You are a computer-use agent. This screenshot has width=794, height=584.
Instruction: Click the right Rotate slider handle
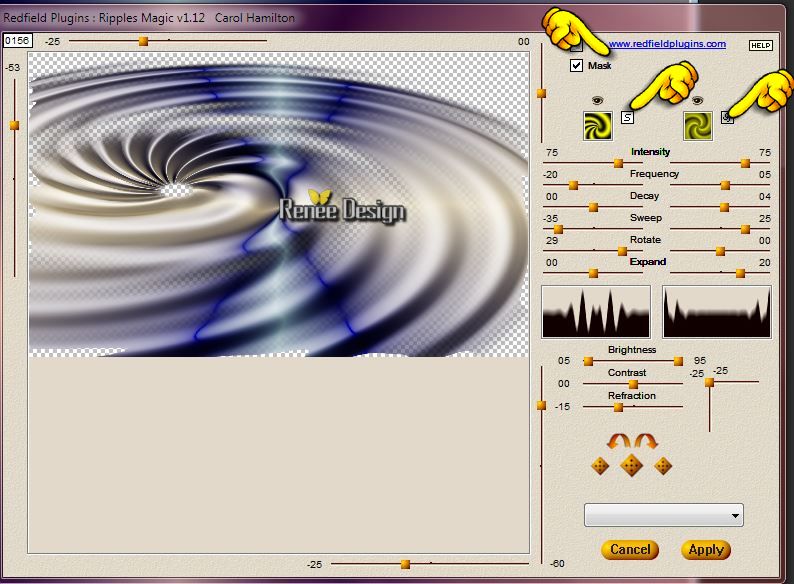(720, 251)
